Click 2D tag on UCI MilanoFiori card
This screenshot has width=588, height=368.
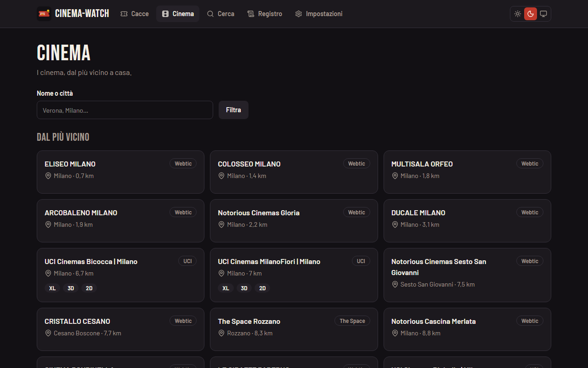tap(262, 288)
